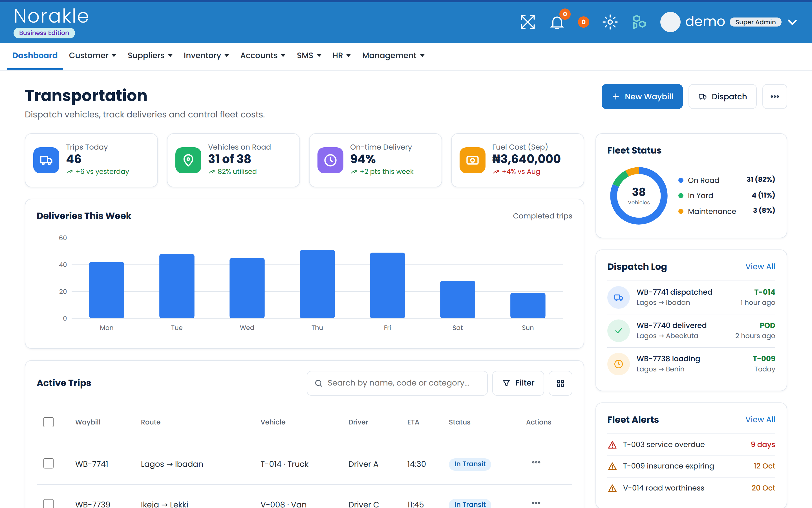Click the 'T-014 · Truck' vehicle cell
Screen dimensions: 812x508
(x=284, y=464)
